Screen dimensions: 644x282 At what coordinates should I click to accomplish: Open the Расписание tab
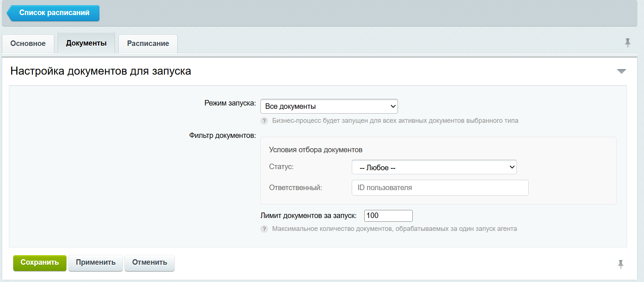(x=148, y=44)
